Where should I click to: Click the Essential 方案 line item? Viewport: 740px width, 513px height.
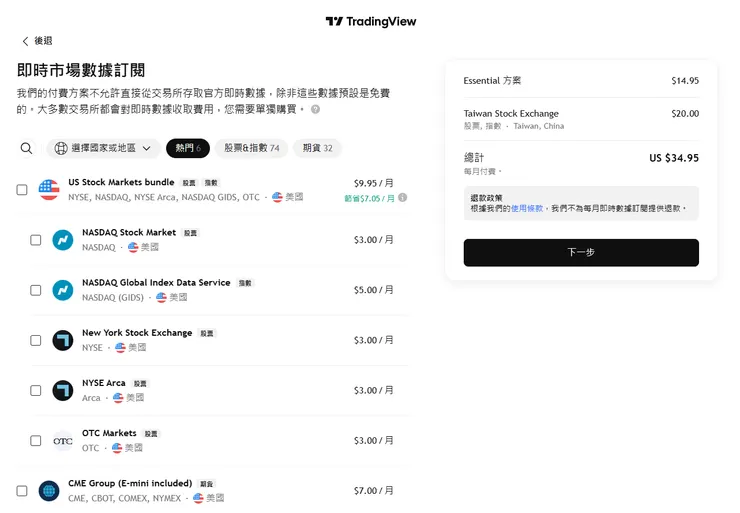tap(492, 81)
